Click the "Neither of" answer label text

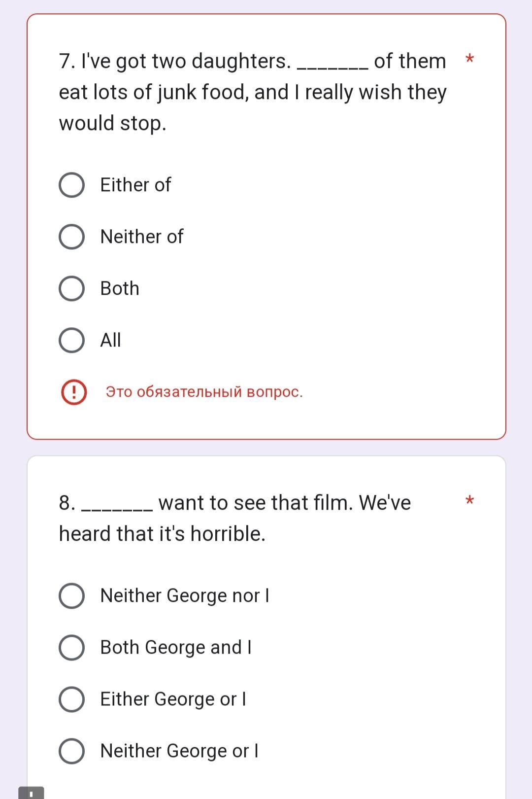[x=141, y=237]
